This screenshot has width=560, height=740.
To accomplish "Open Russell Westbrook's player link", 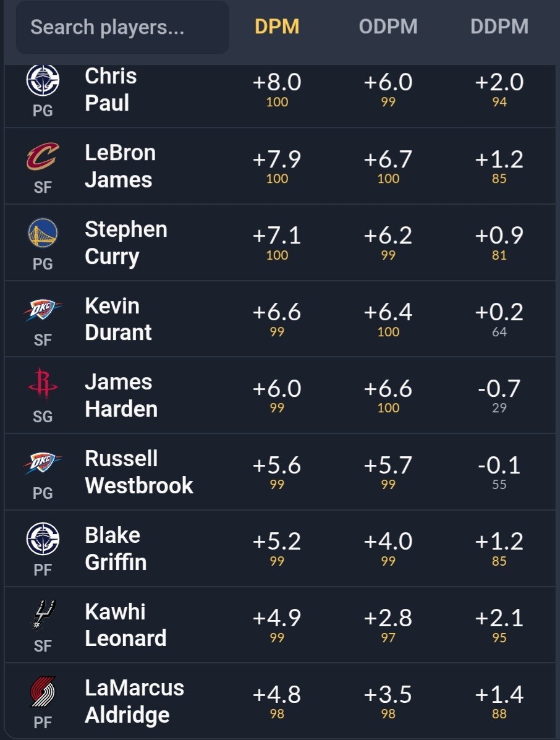I will [139, 472].
